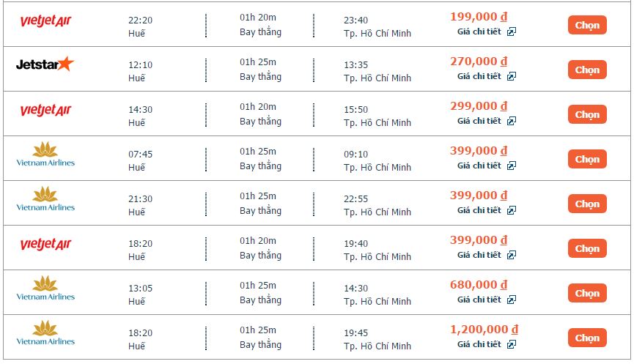Click VietJet Air logo on 22:20 flight

pyautogui.click(x=45, y=21)
